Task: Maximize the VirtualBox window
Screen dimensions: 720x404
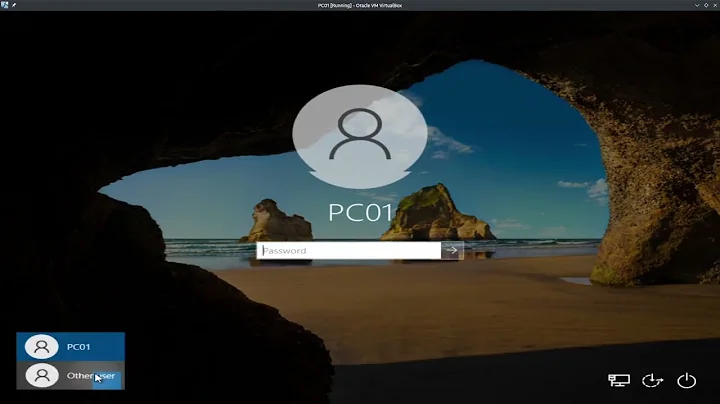Action: (x=706, y=5)
